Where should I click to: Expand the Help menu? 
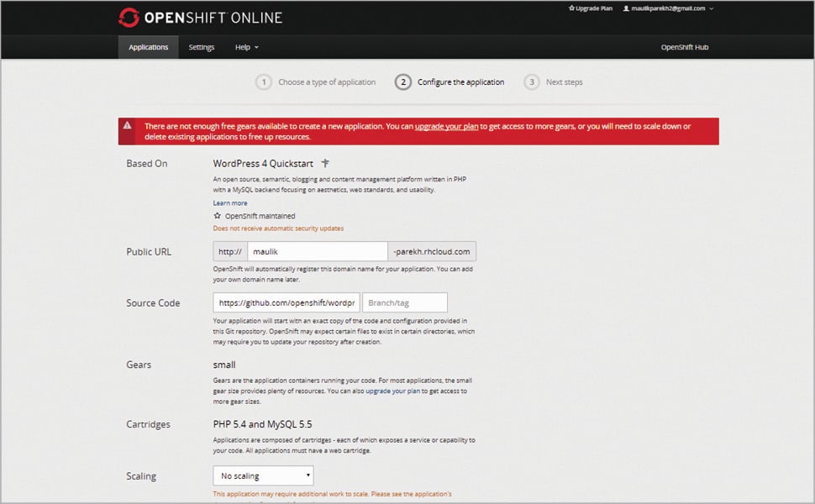(246, 47)
